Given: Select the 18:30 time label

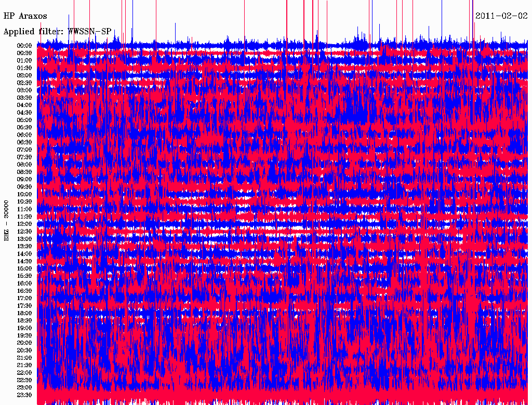Looking at the screenshot, I should point(24,320).
